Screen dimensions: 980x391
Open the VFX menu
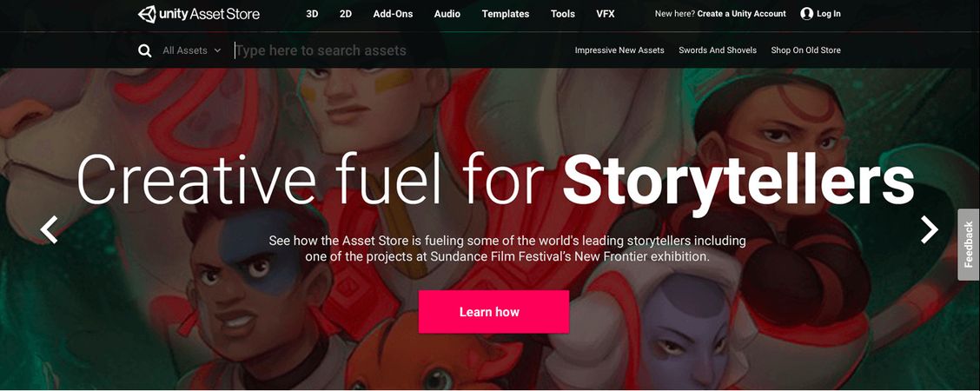(x=606, y=14)
